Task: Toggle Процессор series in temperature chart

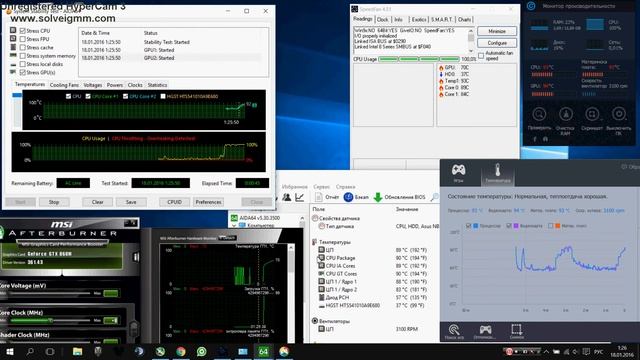Action: tap(469, 226)
